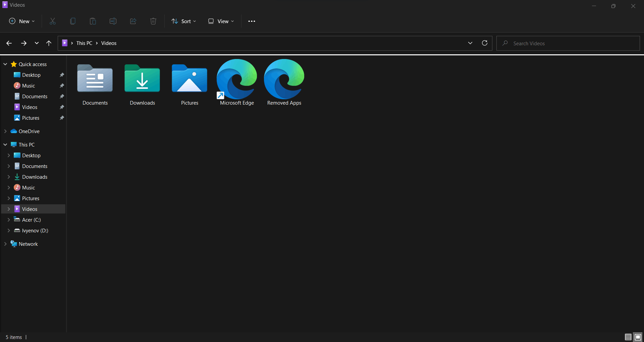Open Music under This PC

(x=29, y=187)
